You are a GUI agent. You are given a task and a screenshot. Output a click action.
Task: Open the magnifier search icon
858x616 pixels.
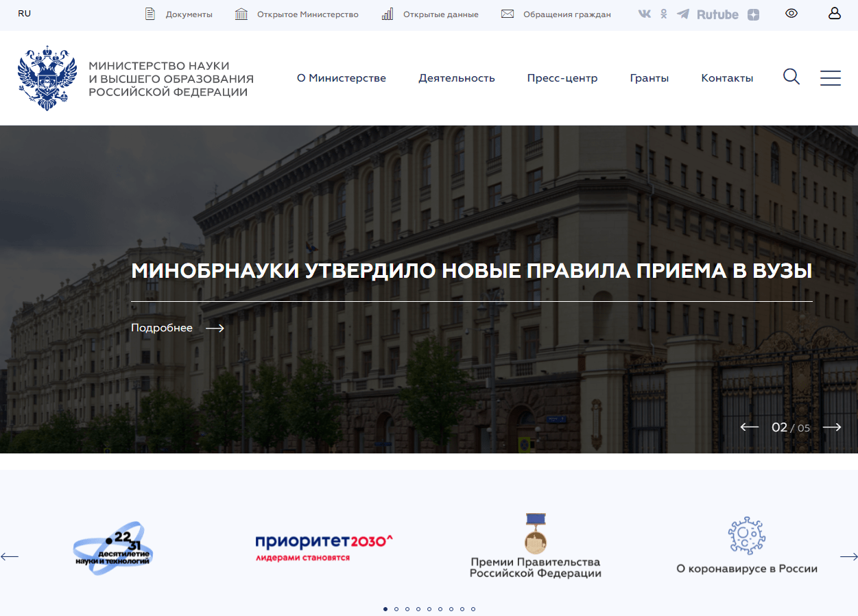pyautogui.click(x=791, y=77)
